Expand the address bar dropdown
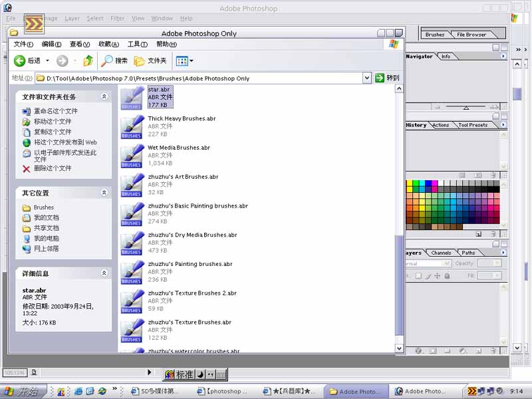Image resolution: width=532 pixels, height=399 pixels. pyautogui.click(x=367, y=78)
